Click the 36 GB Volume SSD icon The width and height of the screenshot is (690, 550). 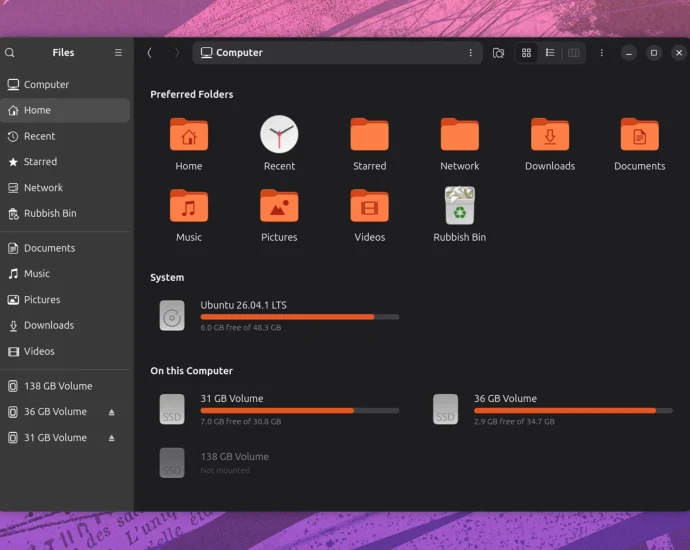pos(445,409)
